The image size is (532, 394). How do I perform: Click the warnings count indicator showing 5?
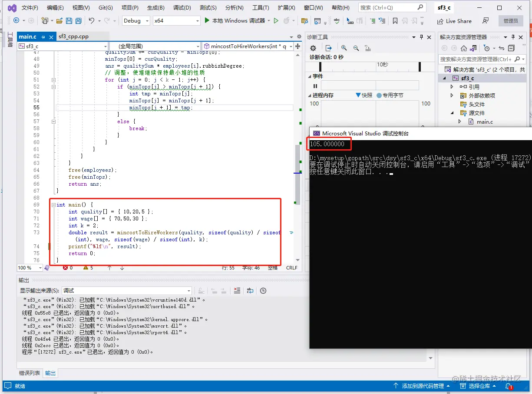(x=88, y=268)
